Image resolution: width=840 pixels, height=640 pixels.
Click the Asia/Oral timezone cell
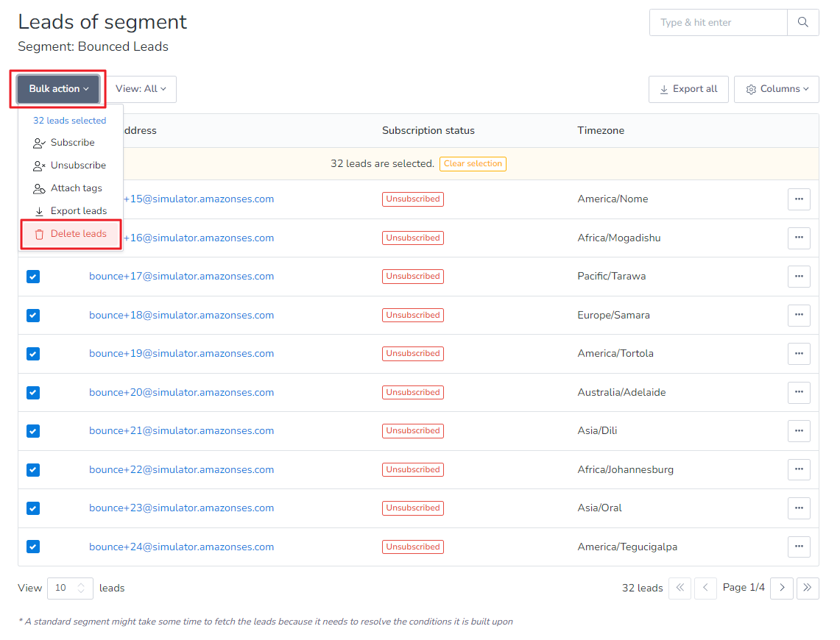599,508
